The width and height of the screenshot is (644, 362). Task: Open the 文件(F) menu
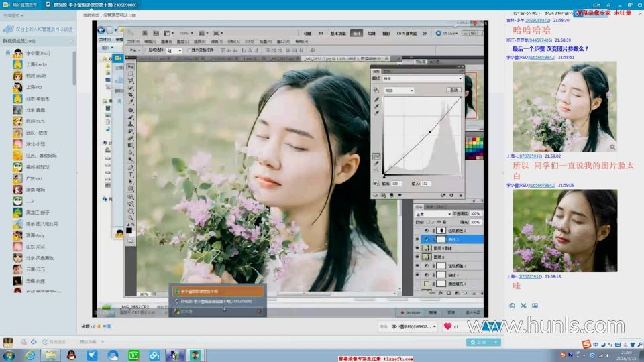pos(133,42)
